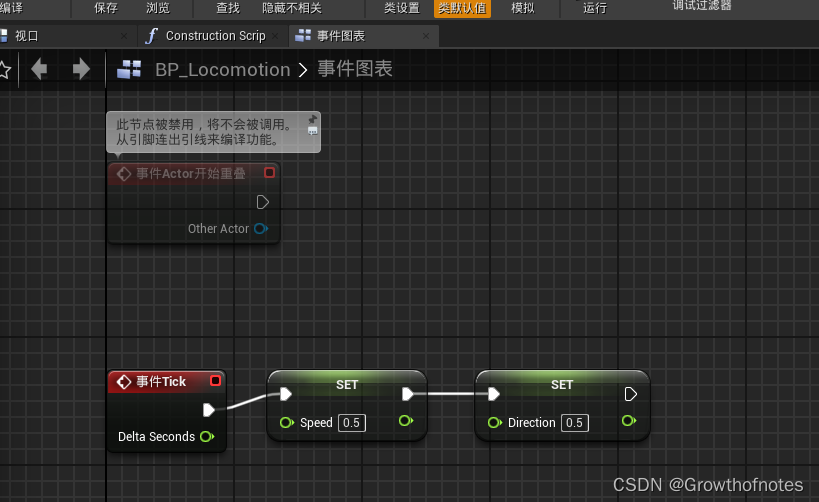Image resolution: width=819 pixels, height=502 pixels.
Task: Close the Construction Script tab
Action: (x=275, y=36)
